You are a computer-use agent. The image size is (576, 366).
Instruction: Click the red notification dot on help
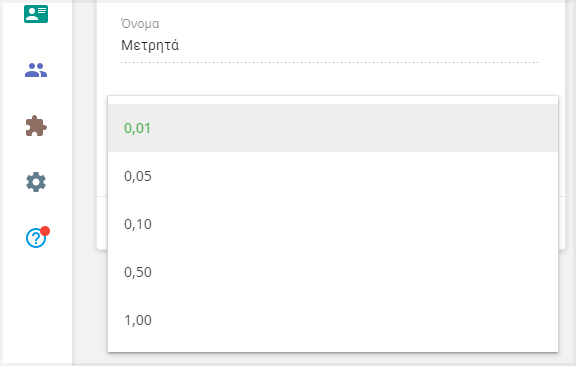point(45,231)
